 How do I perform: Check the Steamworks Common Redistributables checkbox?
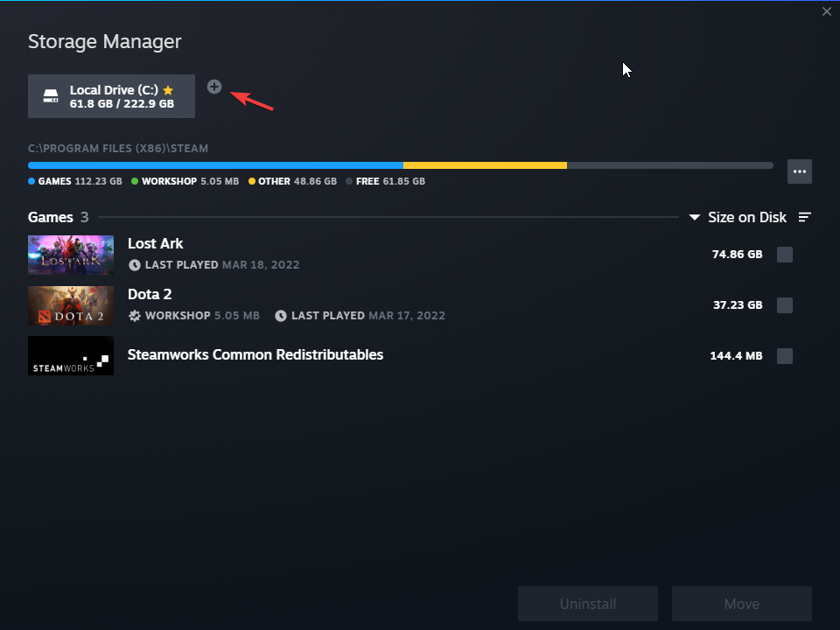point(785,356)
